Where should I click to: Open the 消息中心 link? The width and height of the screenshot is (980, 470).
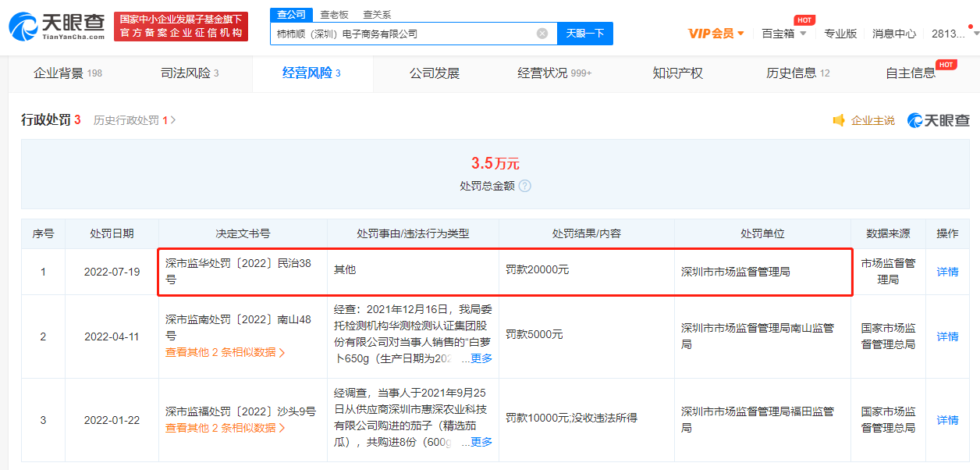(894, 34)
